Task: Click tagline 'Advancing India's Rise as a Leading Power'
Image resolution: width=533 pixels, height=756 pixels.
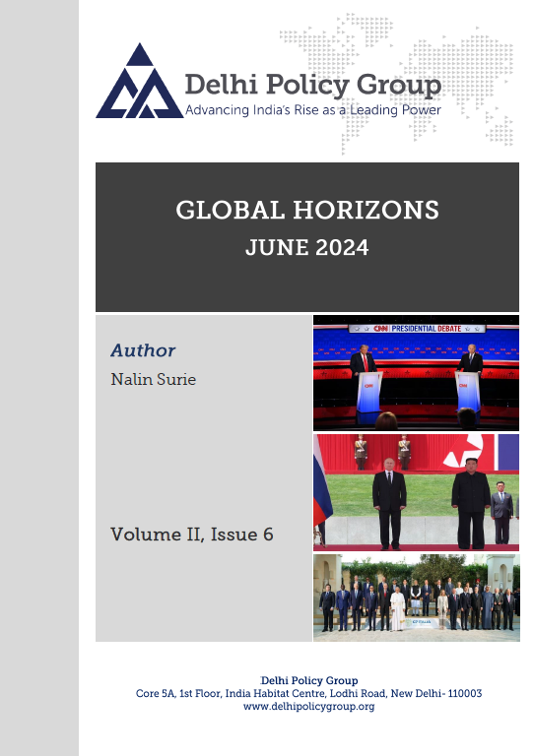Action: pos(313,110)
